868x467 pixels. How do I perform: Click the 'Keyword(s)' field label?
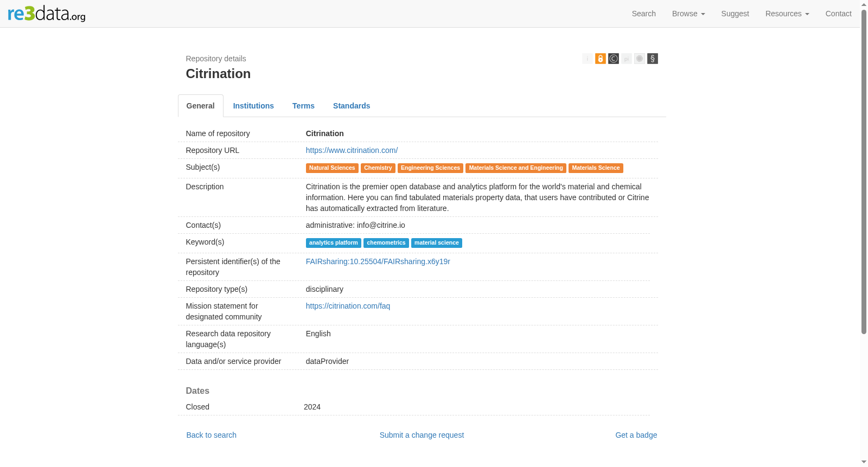click(x=205, y=242)
